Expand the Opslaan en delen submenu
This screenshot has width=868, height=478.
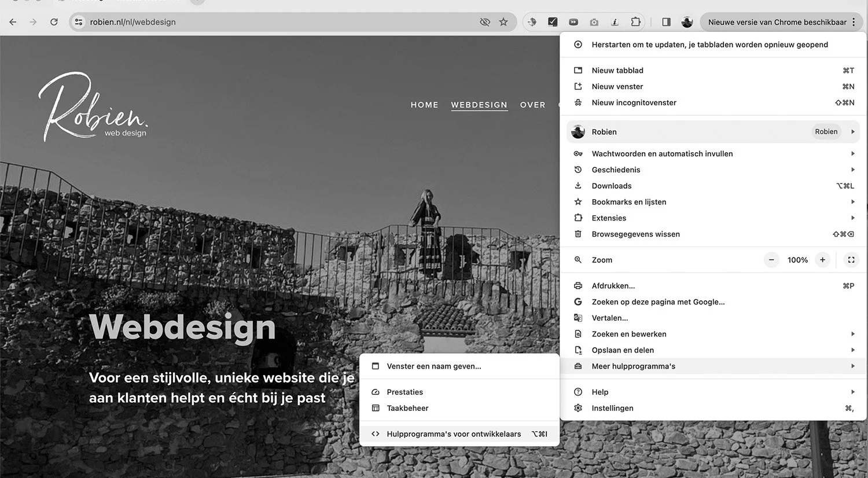[852, 350]
